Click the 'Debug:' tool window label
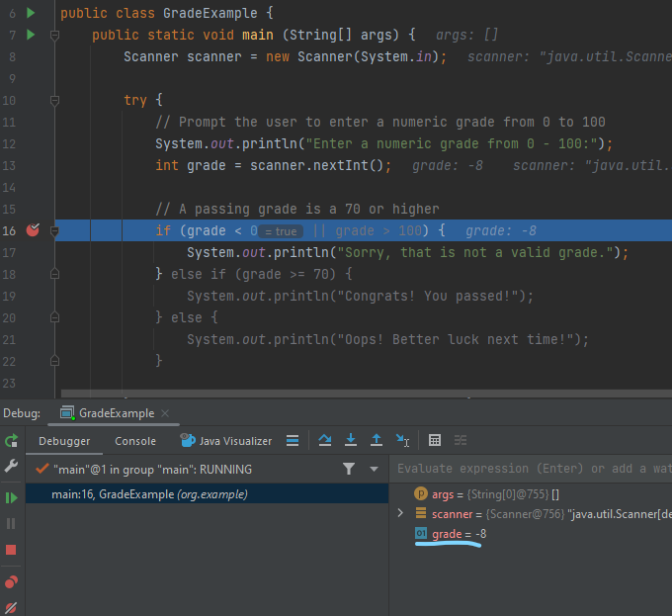The width and height of the screenshot is (672, 616). click(22, 413)
